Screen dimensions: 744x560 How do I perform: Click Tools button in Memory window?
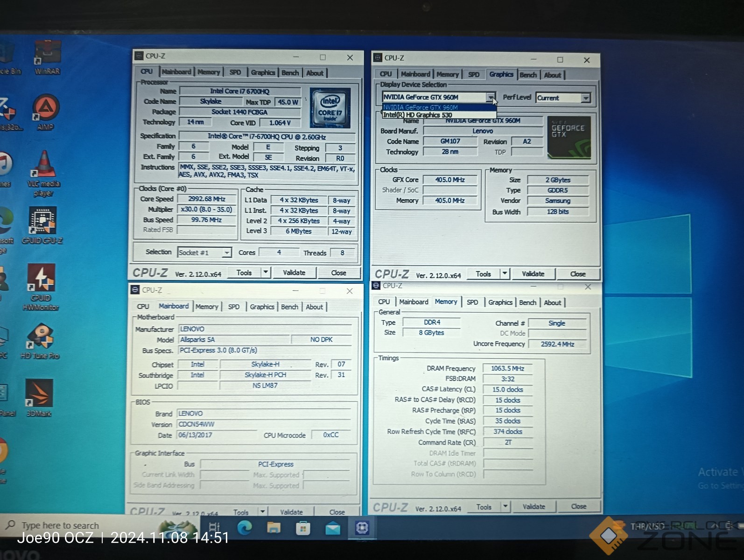484,506
